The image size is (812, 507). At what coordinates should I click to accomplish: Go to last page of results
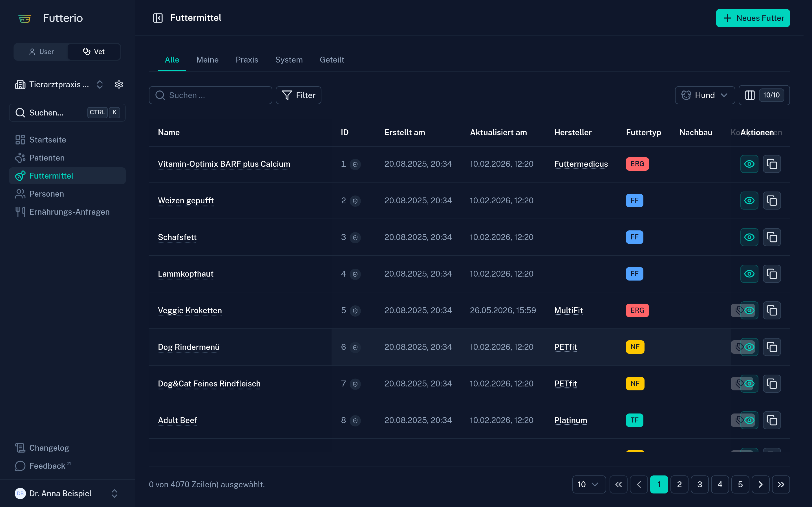(x=781, y=484)
